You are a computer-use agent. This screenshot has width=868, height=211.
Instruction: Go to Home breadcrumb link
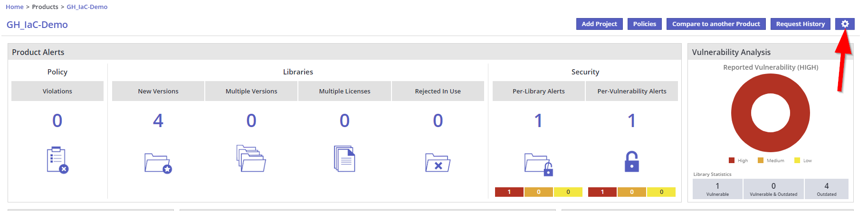click(15, 7)
